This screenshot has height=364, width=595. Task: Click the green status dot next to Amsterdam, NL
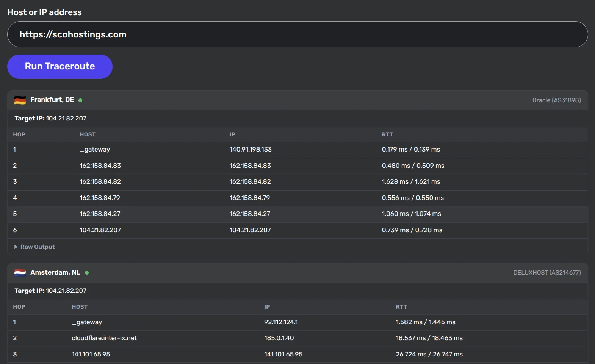tap(87, 273)
